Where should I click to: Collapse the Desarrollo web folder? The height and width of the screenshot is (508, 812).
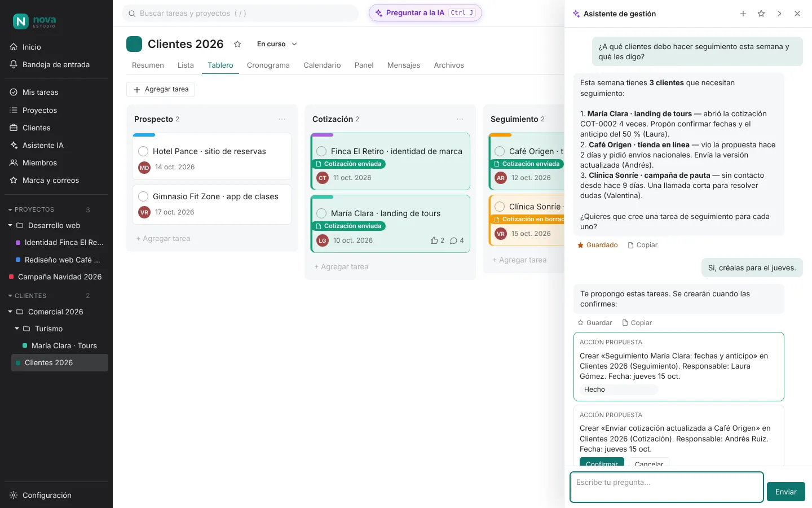[x=10, y=225]
